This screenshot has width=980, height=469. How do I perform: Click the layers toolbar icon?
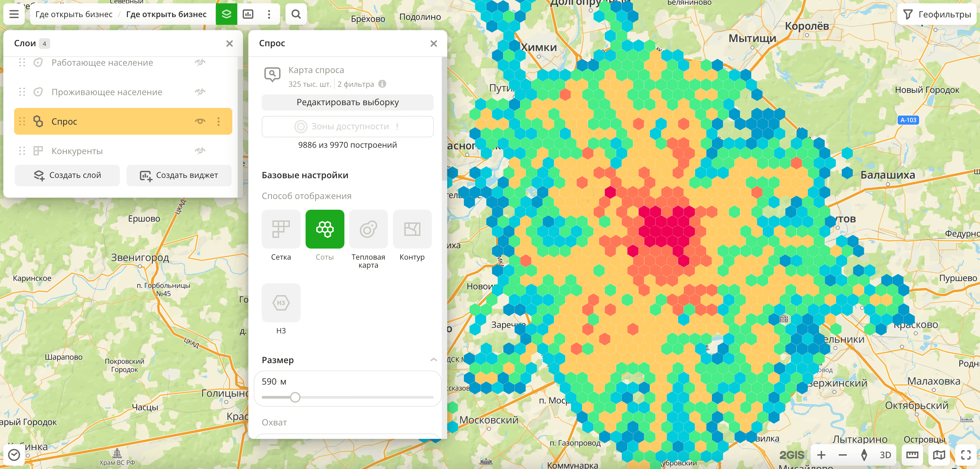coord(226,14)
